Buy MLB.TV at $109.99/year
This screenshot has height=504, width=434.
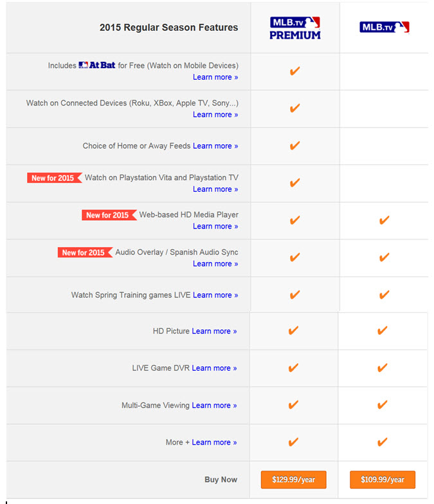tap(383, 480)
